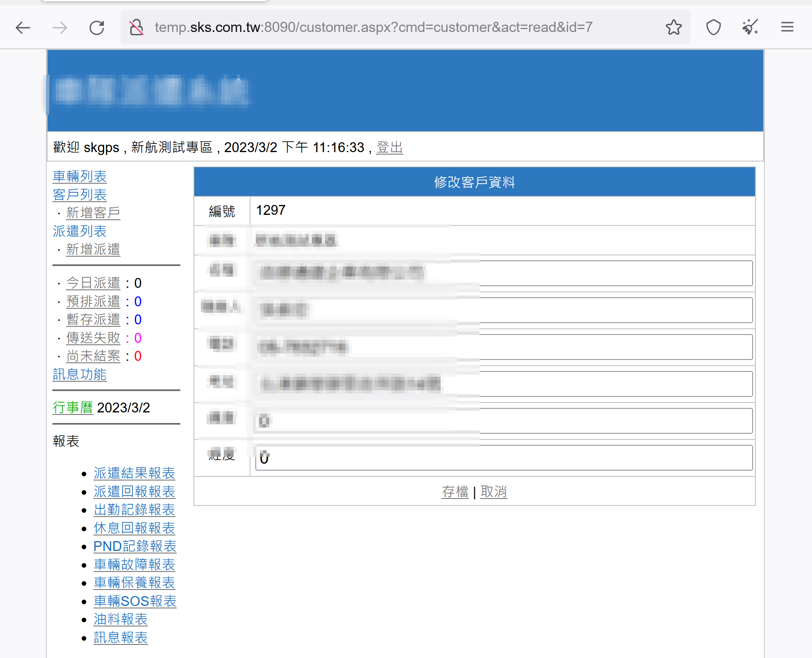The image size is (812, 658).
Task: Click the 經度 input field
Action: (504, 458)
